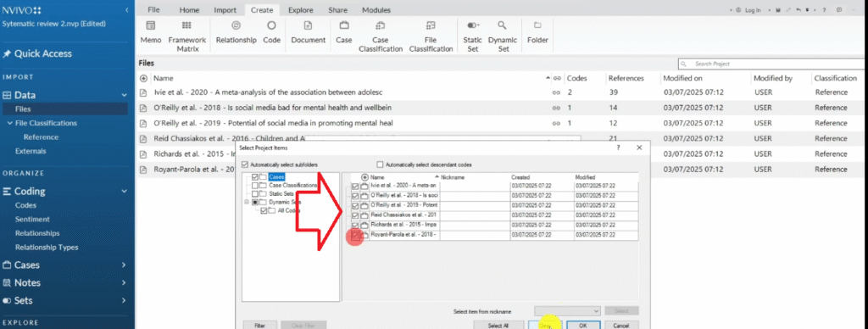Click the Static Set icon
This screenshot has height=329, width=868.
(473, 25)
